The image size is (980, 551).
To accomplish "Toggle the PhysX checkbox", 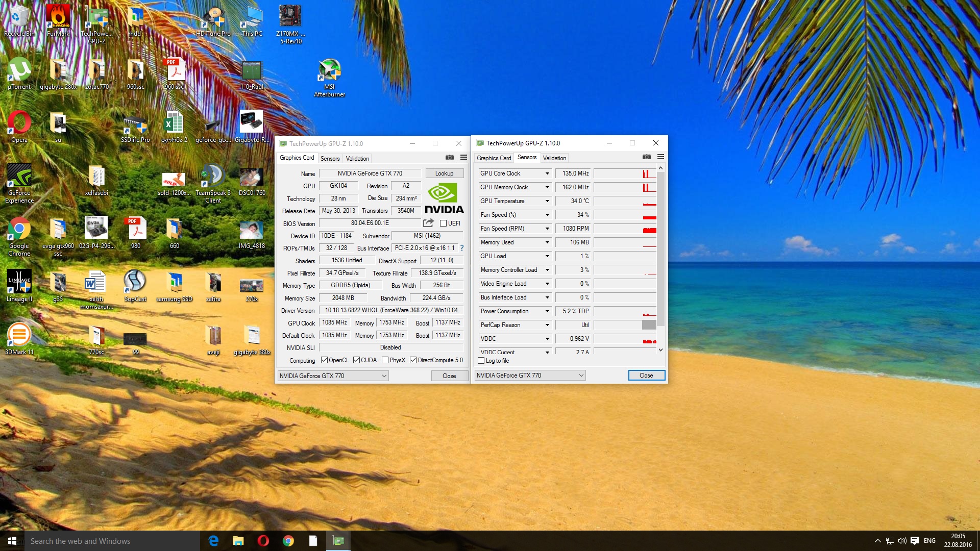I will point(385,360).
